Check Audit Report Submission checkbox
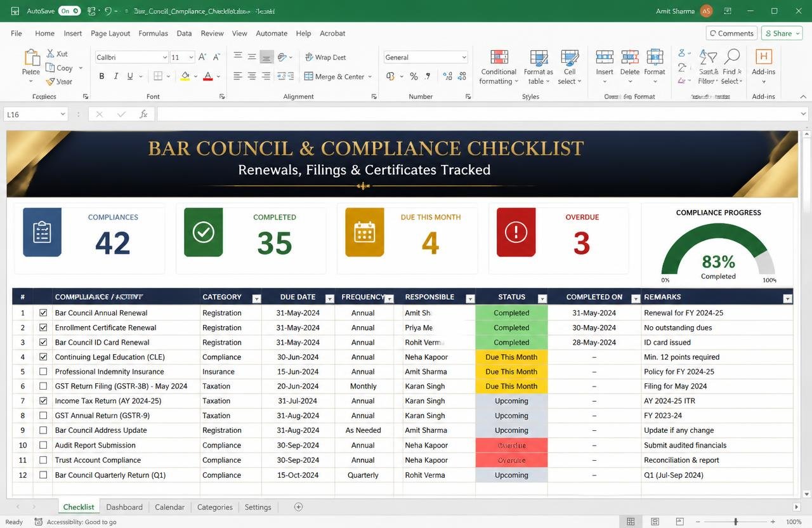The width and height of the screenshot is (812, 528). (43, 445)
